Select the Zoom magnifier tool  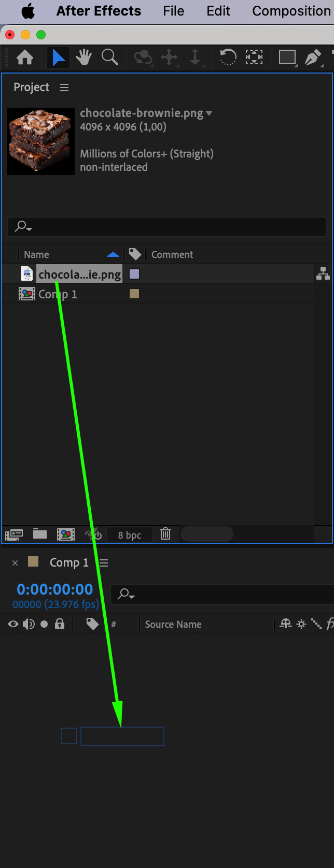[x=109, y=57]
